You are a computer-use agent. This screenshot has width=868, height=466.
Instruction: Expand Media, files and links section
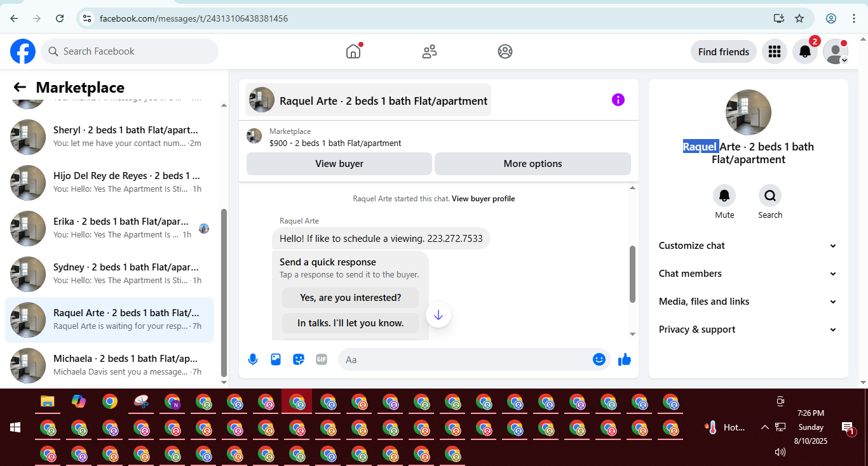(x=748, y=302)
